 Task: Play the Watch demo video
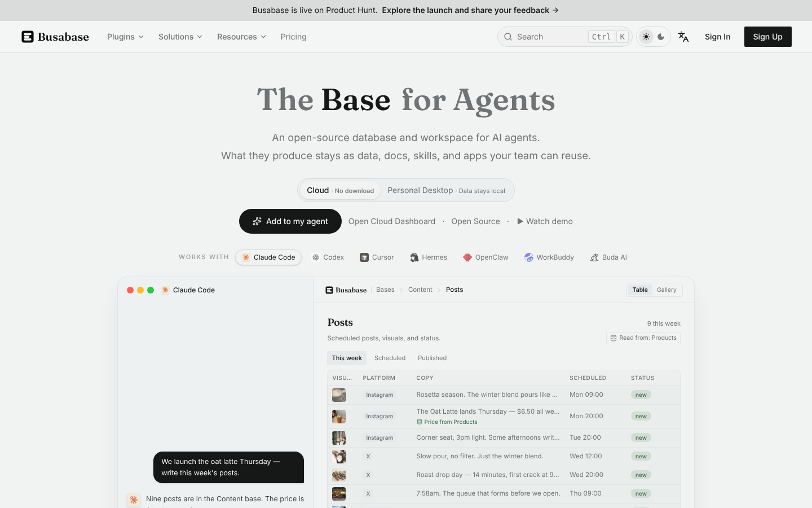pyautogui.click(x=545, y=221)
